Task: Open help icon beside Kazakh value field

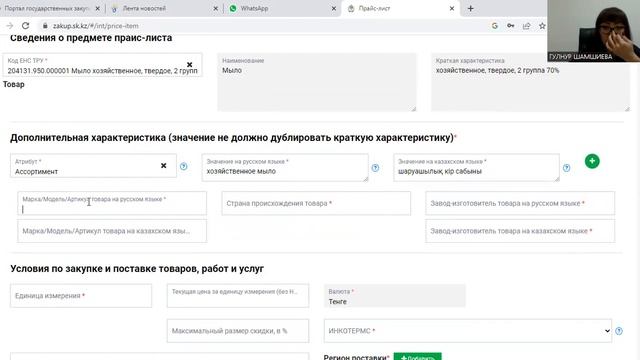Action: [567, 167]
